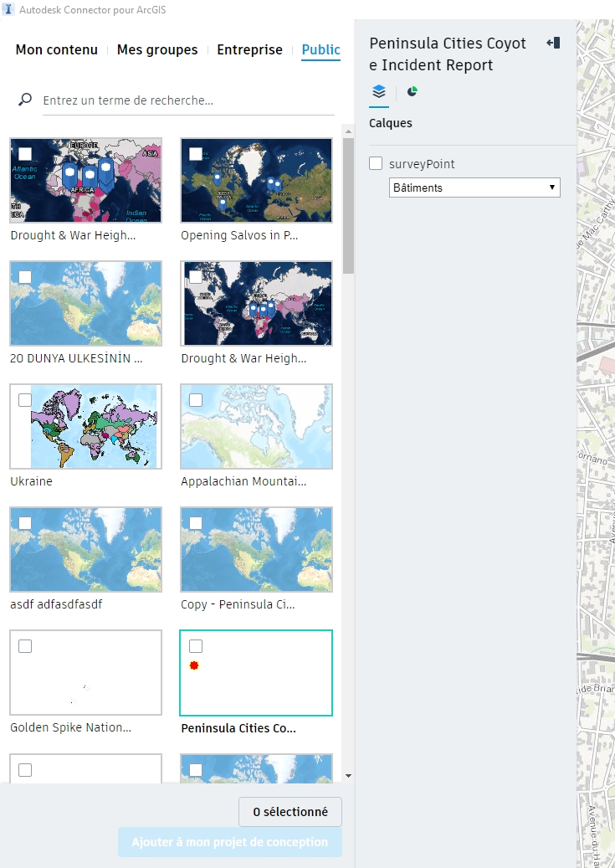Screen dimensions: 615x868
Task: Check the Opening Salvos in P... checkbox
Action: (x=196, y=153)
